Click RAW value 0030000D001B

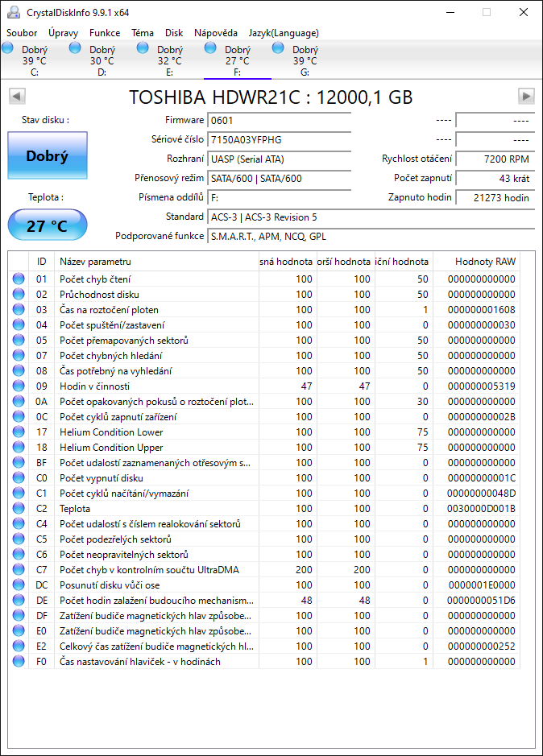[481, 508]
